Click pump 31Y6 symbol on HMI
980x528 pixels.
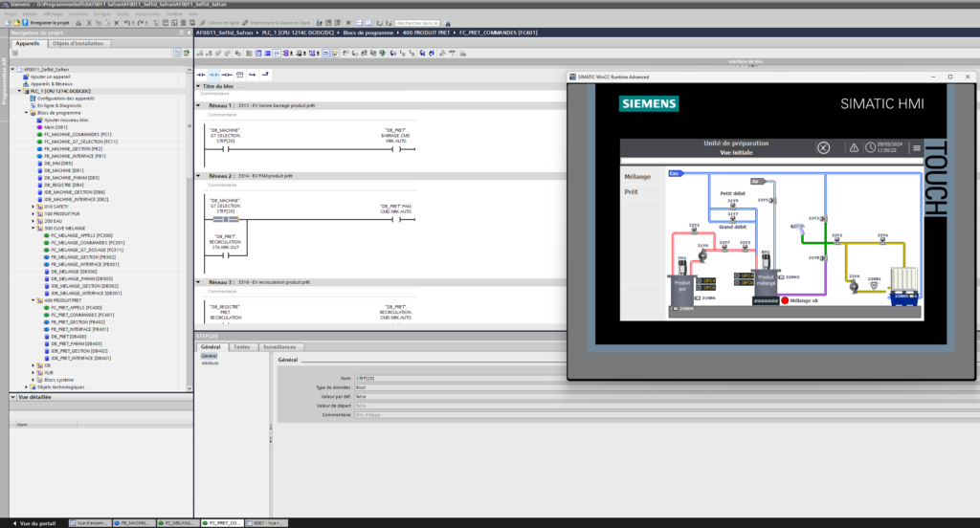click(702, 253)
